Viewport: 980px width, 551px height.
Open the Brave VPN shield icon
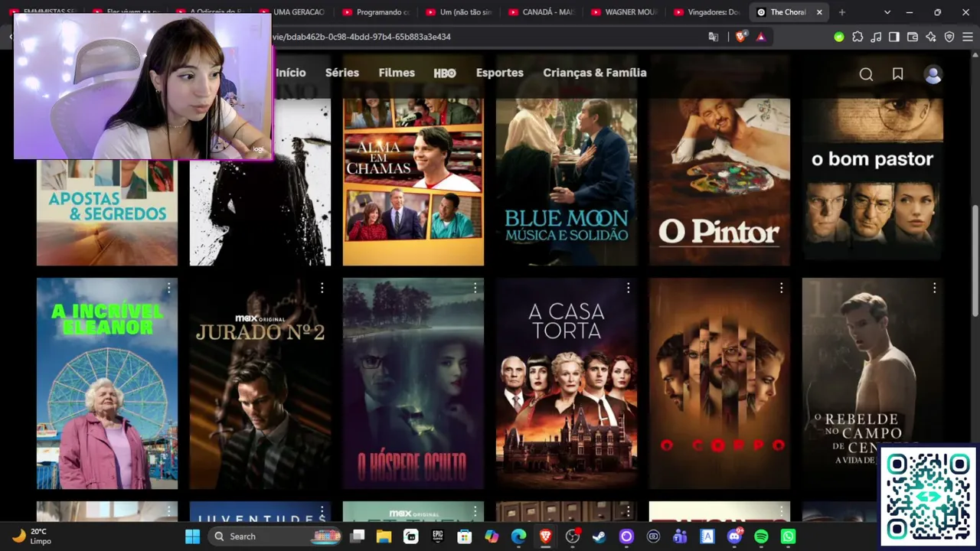click(x=949, y=37)
